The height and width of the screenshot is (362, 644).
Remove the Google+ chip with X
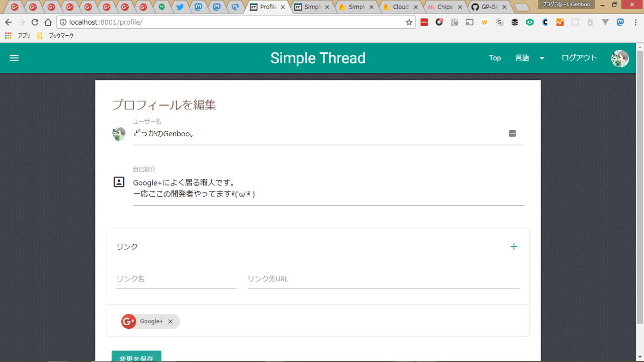171,322
